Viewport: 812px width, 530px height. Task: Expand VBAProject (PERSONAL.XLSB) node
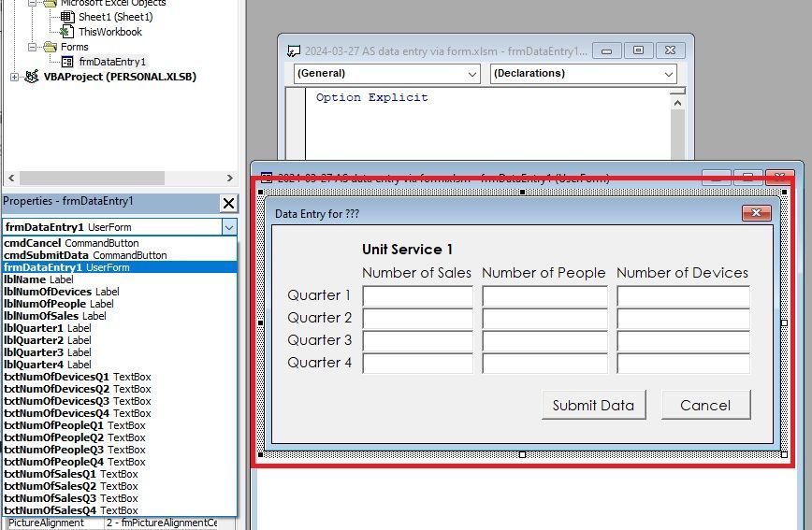coord(15,78)
